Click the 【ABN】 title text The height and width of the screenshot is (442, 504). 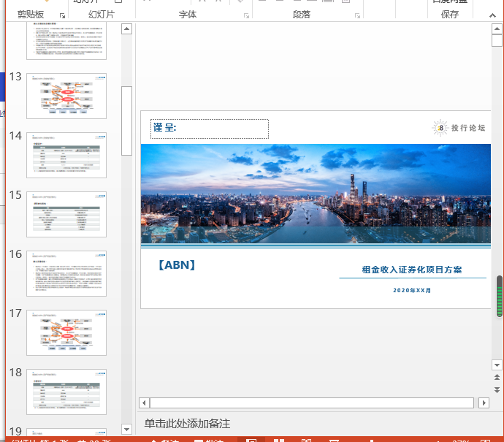(177, 265)
